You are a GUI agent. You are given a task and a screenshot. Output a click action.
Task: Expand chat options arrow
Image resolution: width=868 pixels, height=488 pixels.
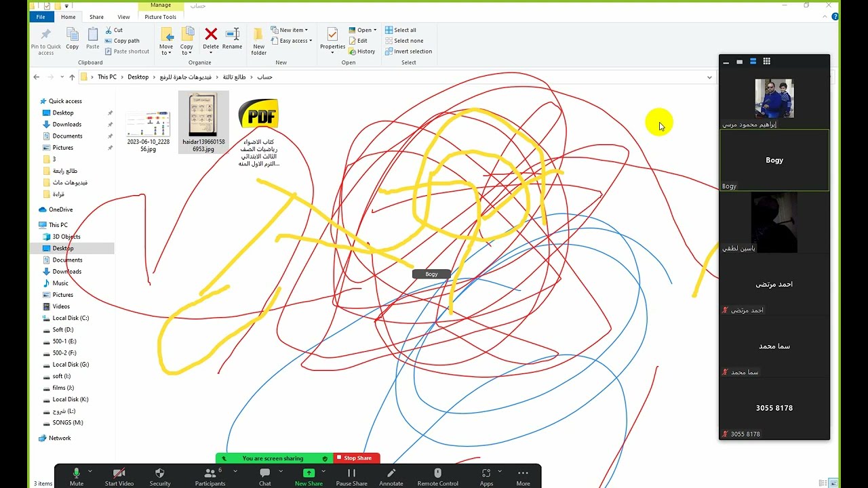point(279,471)
